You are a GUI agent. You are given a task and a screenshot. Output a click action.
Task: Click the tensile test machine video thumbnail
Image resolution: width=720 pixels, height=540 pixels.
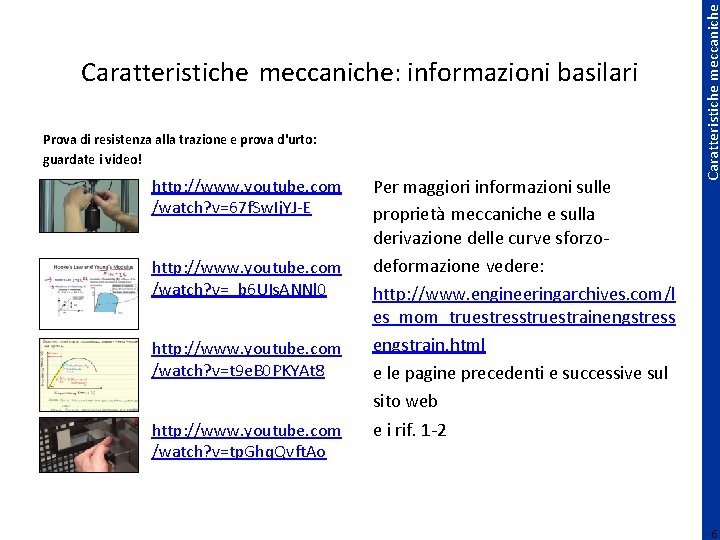click(x=89, y=206)
